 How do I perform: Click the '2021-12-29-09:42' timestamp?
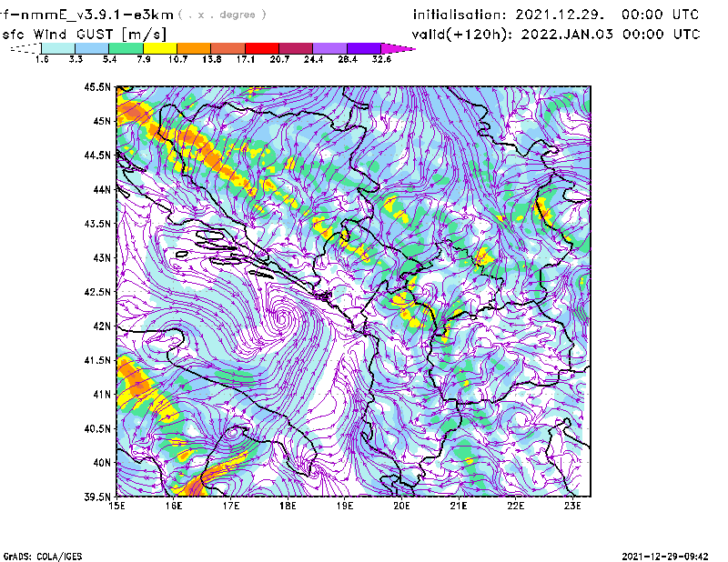point(665,557)
